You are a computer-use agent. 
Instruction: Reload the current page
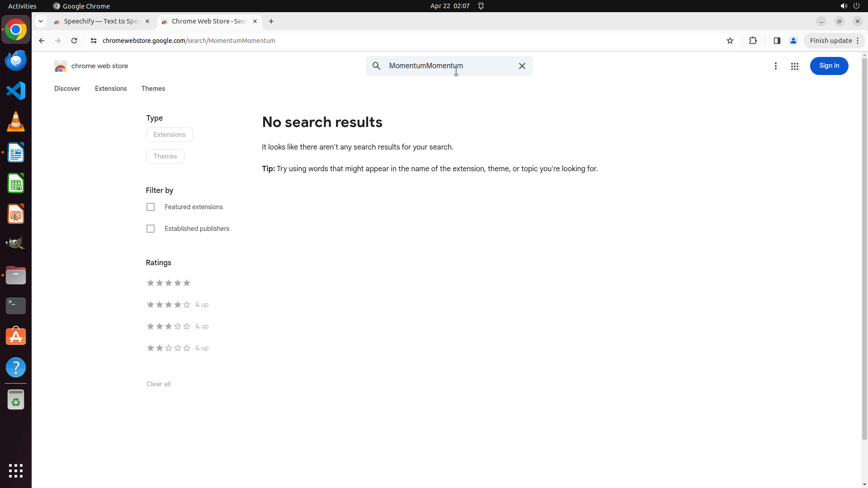tap(74, 41)
